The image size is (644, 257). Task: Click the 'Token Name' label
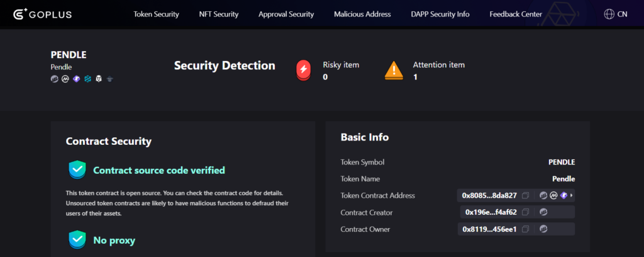tap(360, 179)
